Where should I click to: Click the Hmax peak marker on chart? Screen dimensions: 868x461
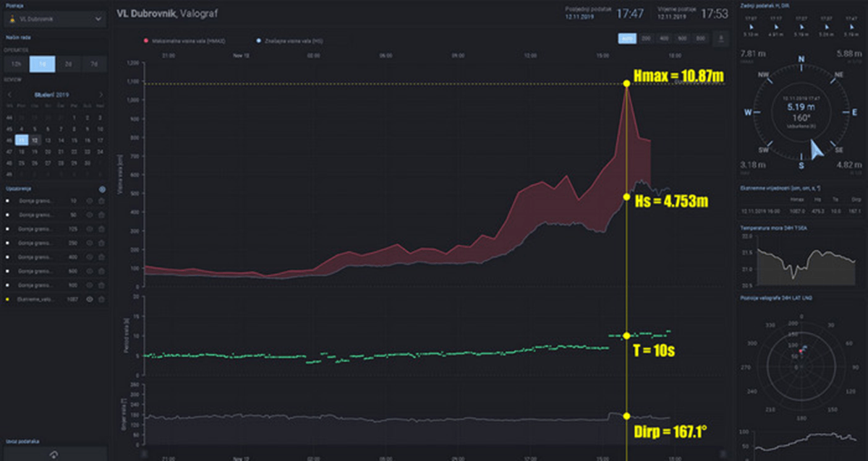[626, 84]
